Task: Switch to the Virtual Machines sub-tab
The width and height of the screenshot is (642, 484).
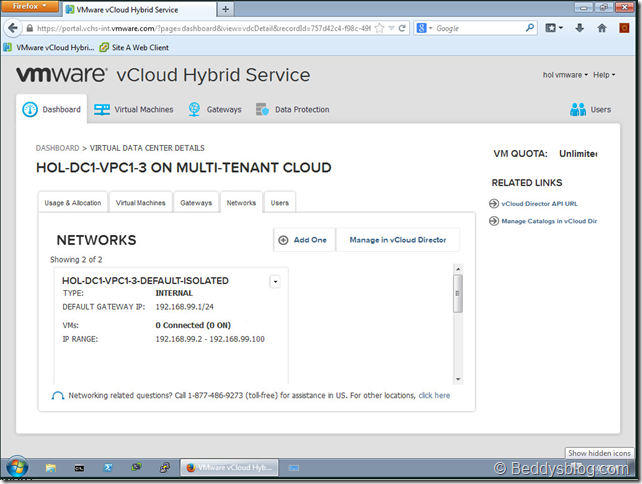Action: point(140,203)
